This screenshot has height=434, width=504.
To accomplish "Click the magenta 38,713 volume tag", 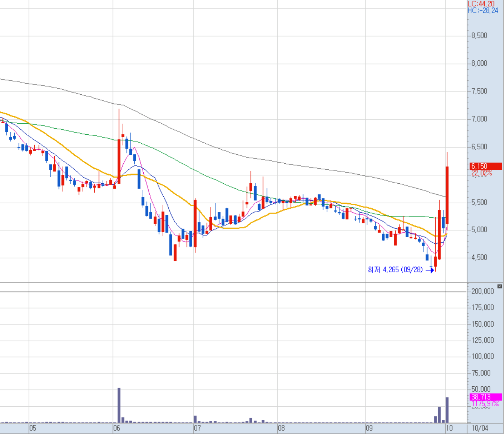I will [x=486, y=397].
